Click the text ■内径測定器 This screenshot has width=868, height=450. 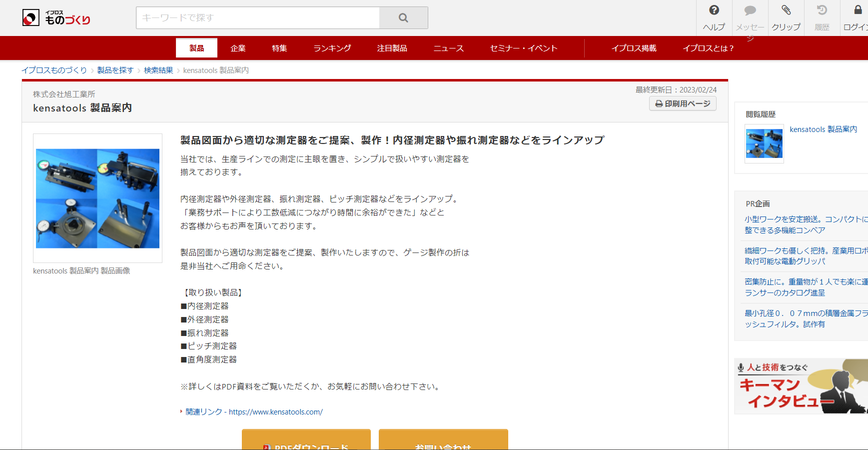205,306
